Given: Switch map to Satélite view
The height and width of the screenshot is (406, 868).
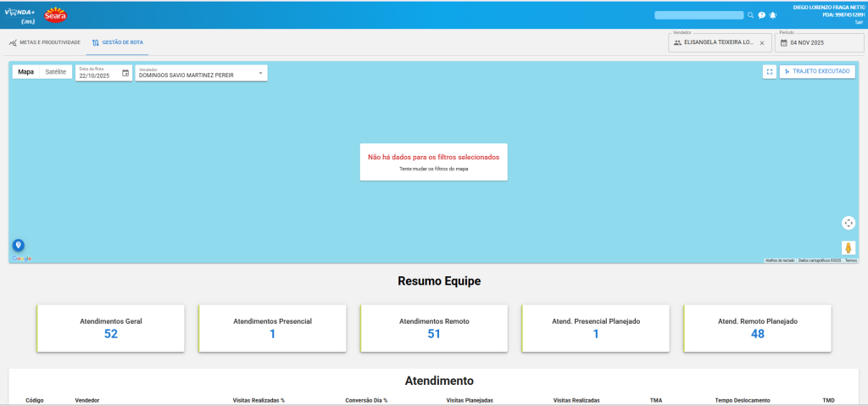Looking at the screenshot, I should coord(55,72).
